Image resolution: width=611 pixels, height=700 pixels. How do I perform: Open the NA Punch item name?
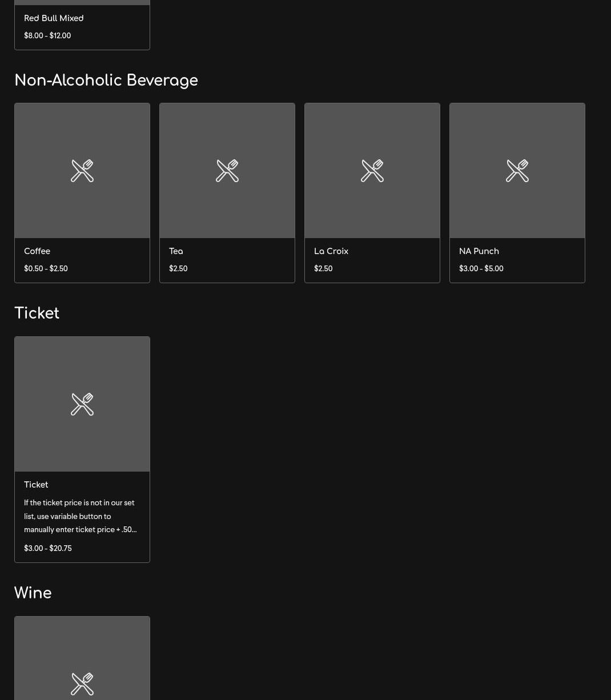tap(479, 251)
